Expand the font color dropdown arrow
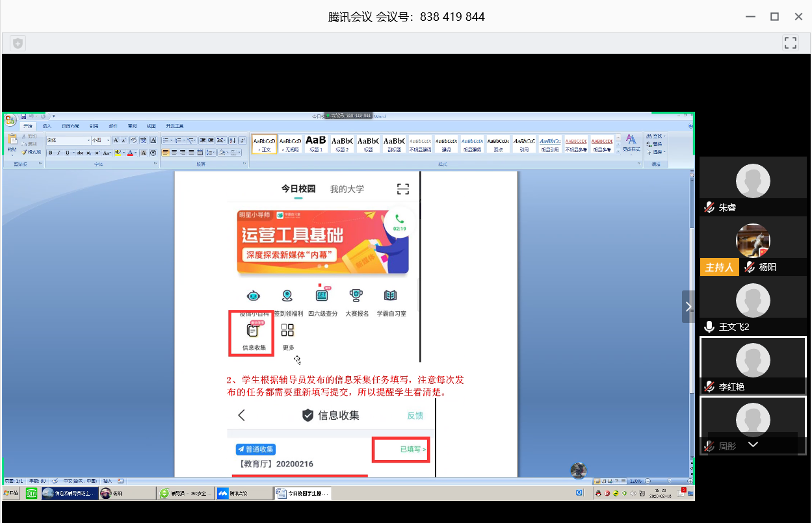The height and width of the screenshot is (523, 812). (x=136, y=153)
